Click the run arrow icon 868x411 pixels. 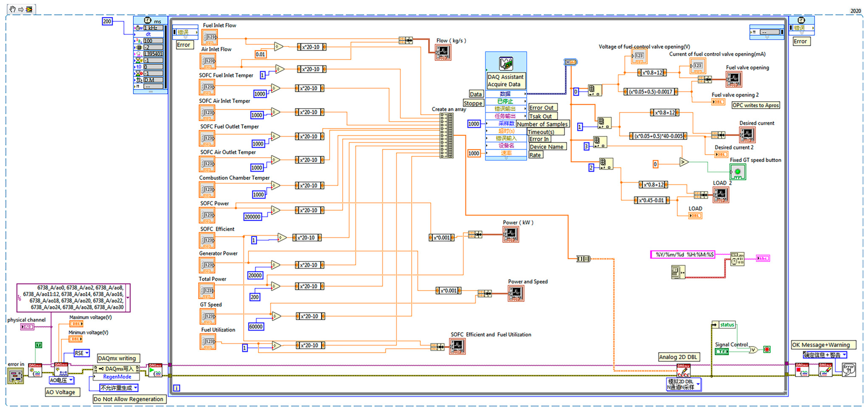[x=21, y=9]
